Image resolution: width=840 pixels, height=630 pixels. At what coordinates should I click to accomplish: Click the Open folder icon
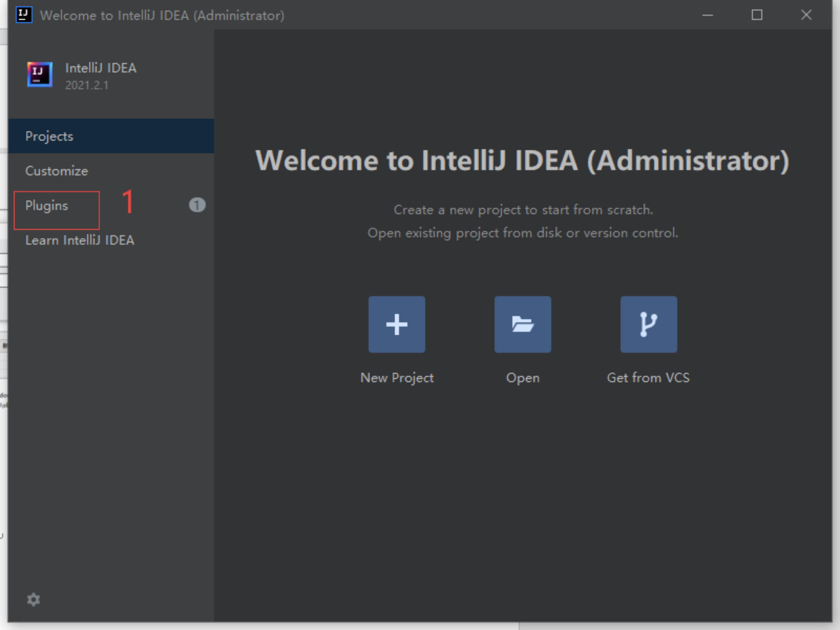tap(522, 324)
